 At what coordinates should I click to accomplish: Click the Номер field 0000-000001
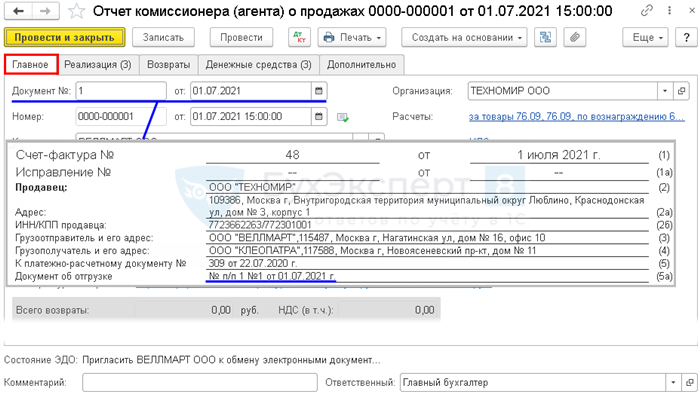pos(121,117)
